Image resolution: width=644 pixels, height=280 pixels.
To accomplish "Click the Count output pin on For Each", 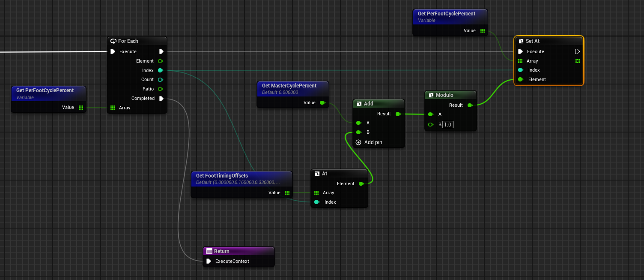I will 161,80.
